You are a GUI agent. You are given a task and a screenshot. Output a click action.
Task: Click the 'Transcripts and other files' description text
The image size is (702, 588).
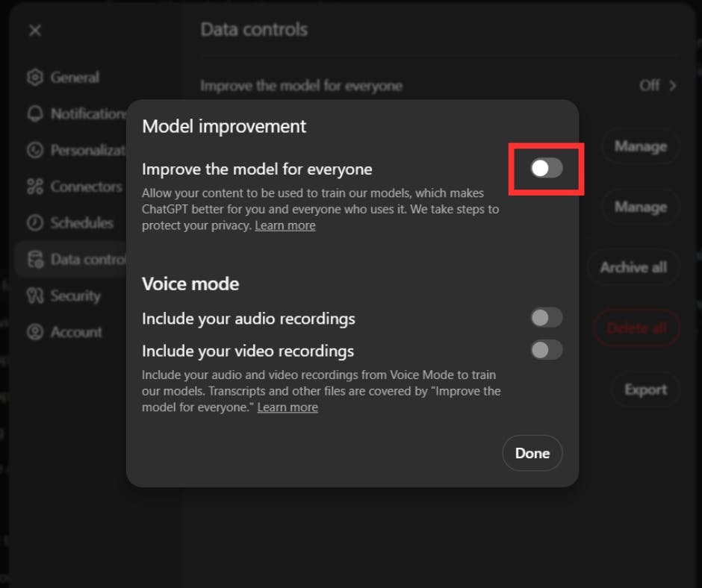(321, 391)
